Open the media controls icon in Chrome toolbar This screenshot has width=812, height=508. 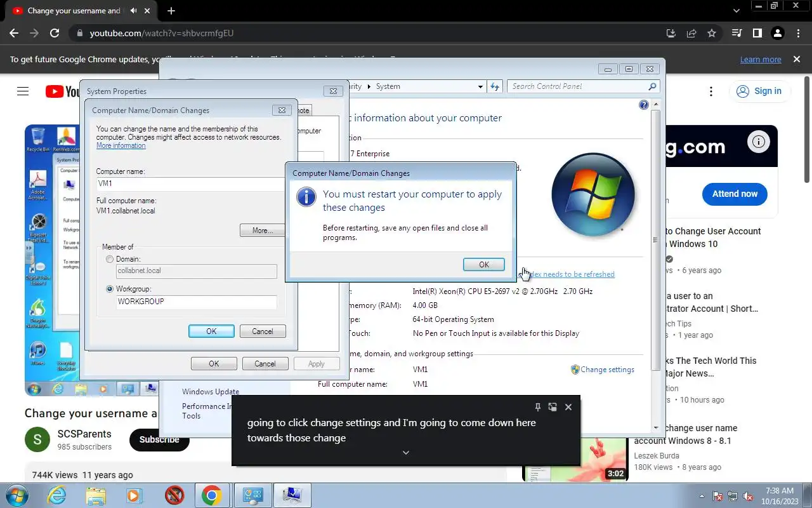click(x=737, y=33)
